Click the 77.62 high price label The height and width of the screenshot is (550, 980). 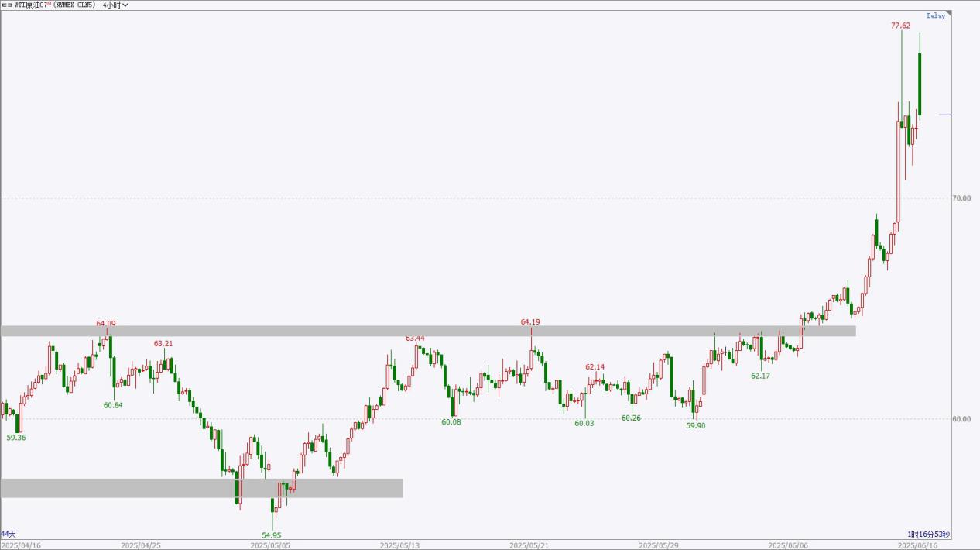[900, 26]
